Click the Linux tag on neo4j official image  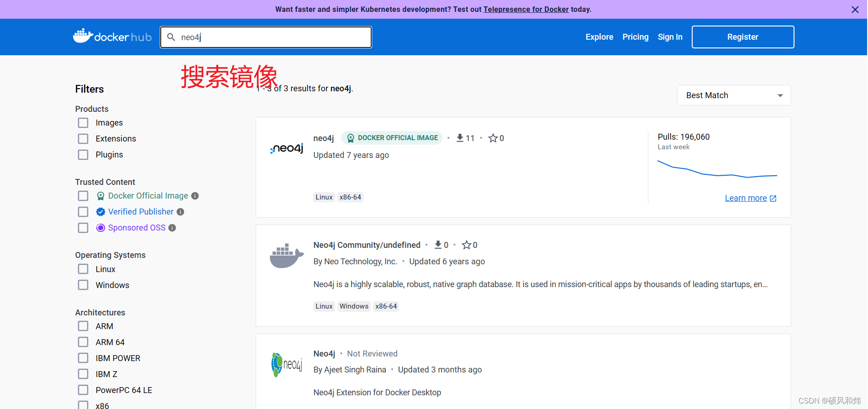tap(324, 197)
